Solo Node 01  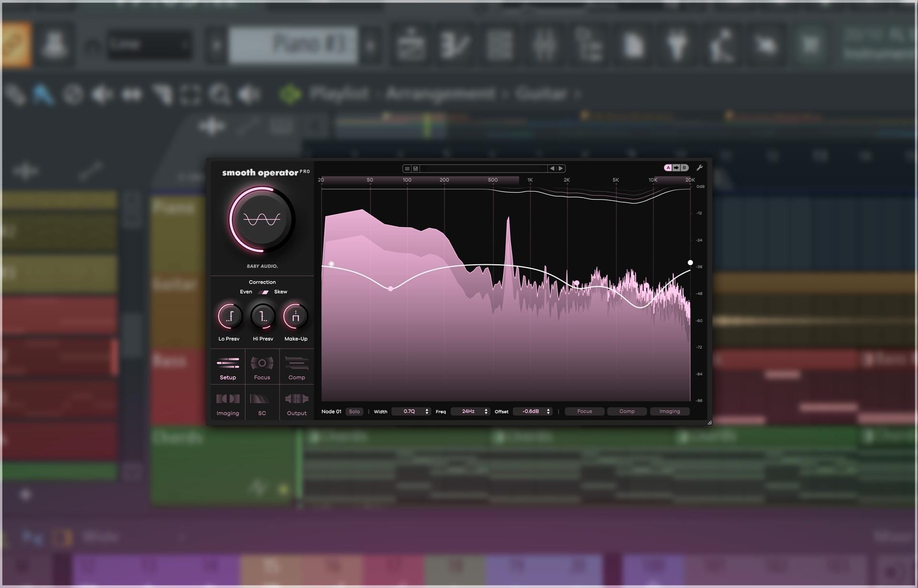354,412
